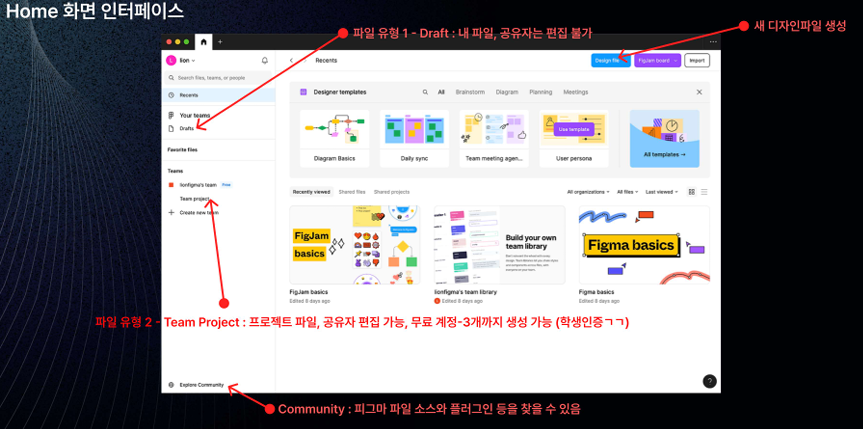This screenshot has height=429, width=863.
Task: Open the Figma basics file thumbnail
Action: (644, 245)
